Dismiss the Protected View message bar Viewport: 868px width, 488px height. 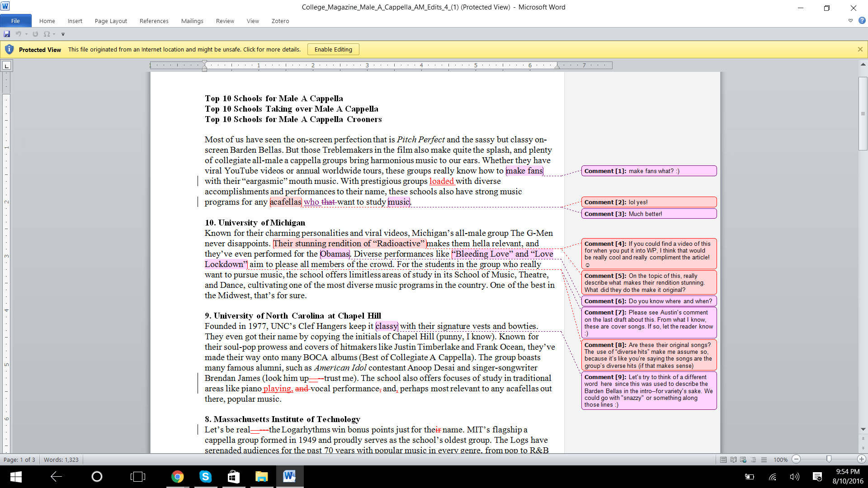coord(860,49)
